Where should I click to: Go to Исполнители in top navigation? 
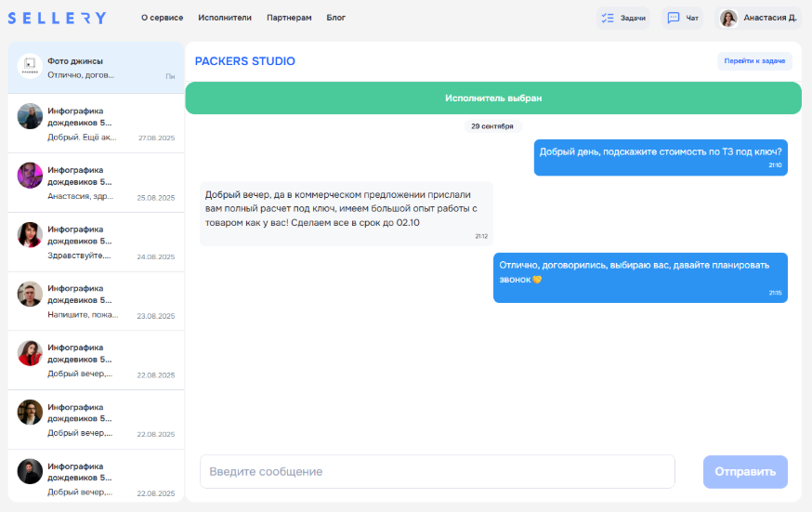(225, 18)
